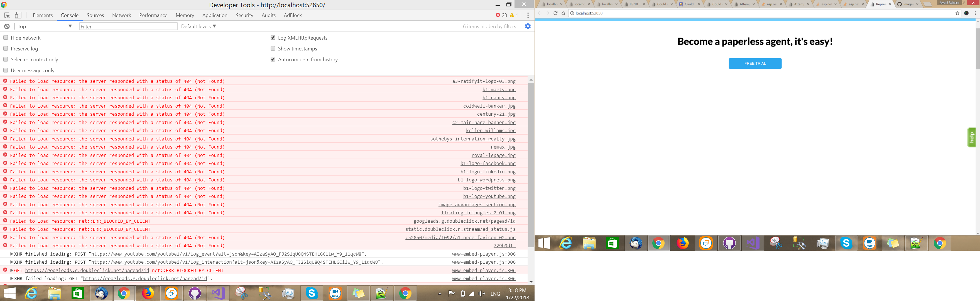Disable Log XMLHttpRequests
Image resolution: width=980 pixels, height=301 pixels.
273,37
